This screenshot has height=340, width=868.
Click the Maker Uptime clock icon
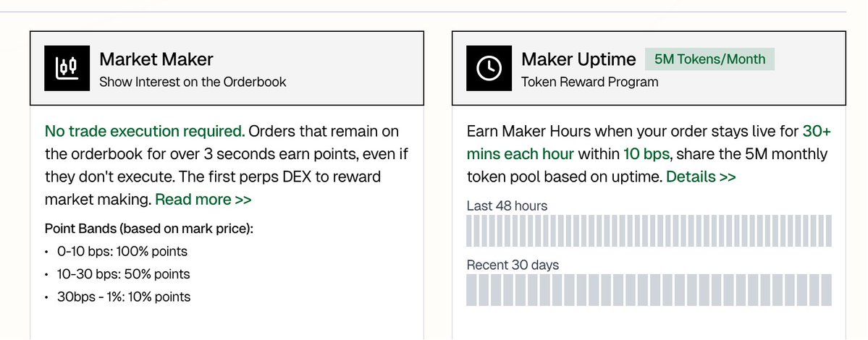click(489, 69)
